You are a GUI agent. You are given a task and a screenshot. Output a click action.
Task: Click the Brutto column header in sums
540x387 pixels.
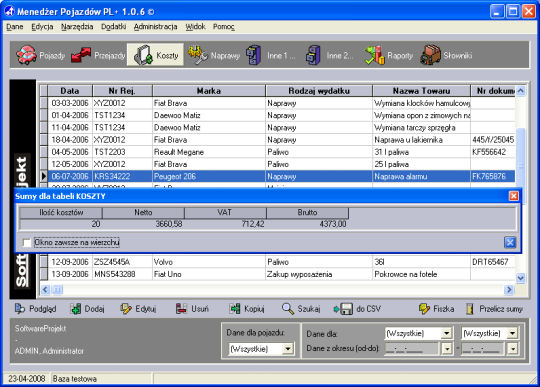(x=307, y=212)
